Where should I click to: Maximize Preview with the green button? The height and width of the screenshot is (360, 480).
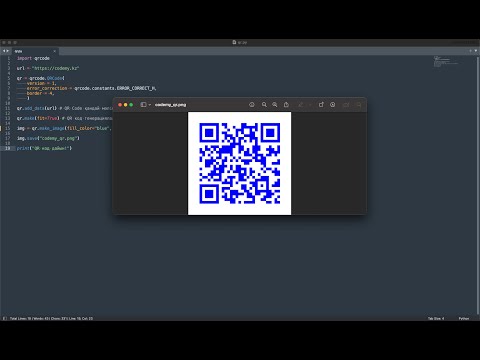[x=131, y=105]
